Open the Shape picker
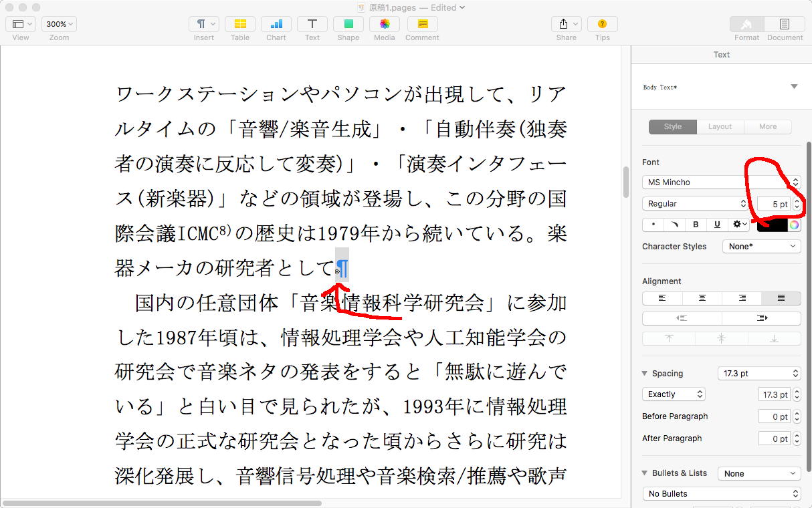The height and width of the screenshot is (508, 812). click(x=348, y=24)
